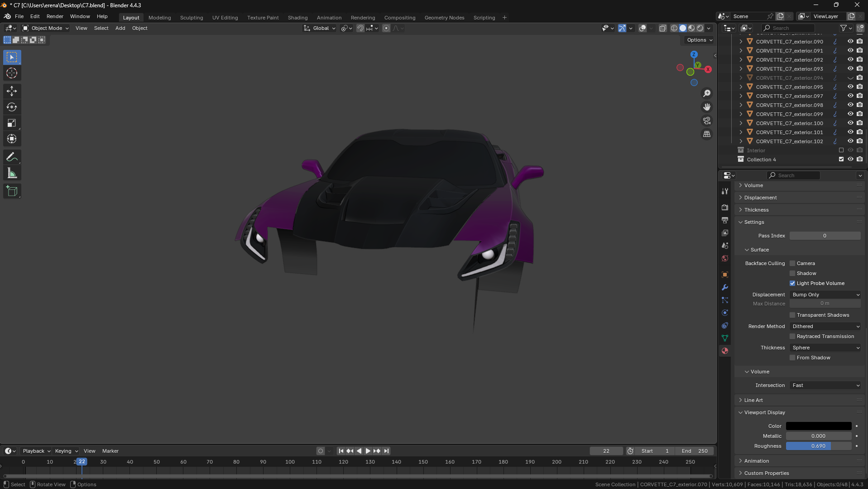
Task: Choose the Add Cube tool
Action: point(12,191)
